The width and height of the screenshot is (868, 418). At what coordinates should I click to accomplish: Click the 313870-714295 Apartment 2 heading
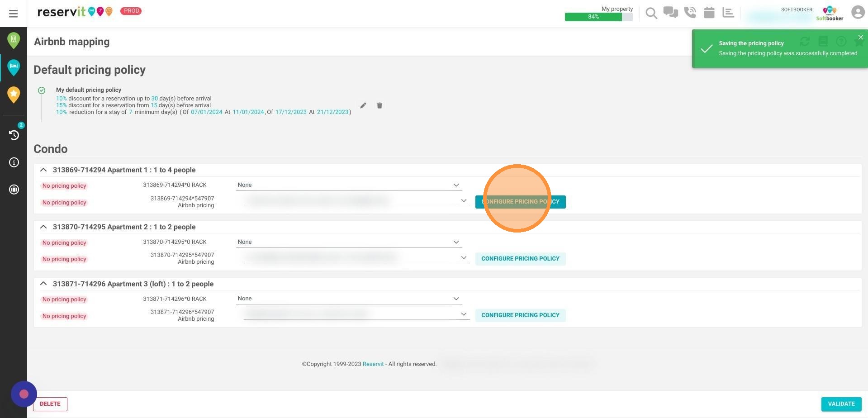124,227
